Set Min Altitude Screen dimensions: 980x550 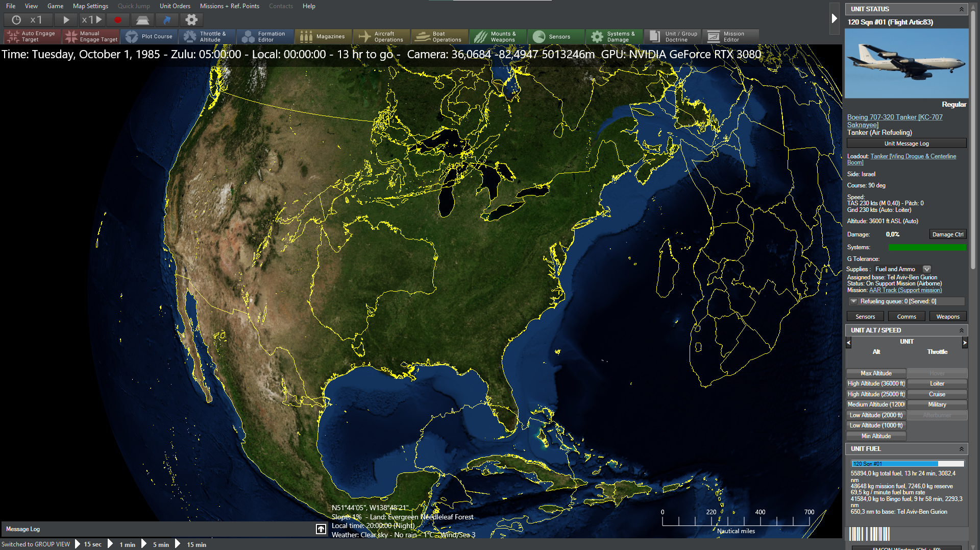click(x=876, y=436)
